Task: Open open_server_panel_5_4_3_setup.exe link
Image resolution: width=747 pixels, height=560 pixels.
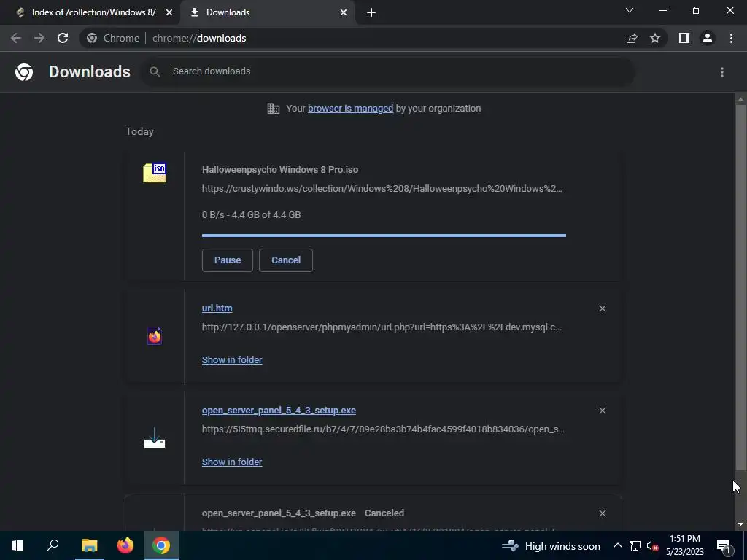Action: 279,411
